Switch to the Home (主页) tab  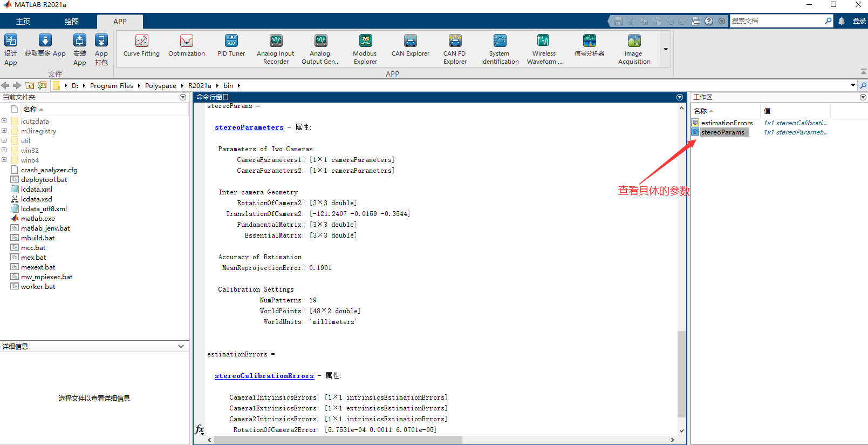click(23, 22)
